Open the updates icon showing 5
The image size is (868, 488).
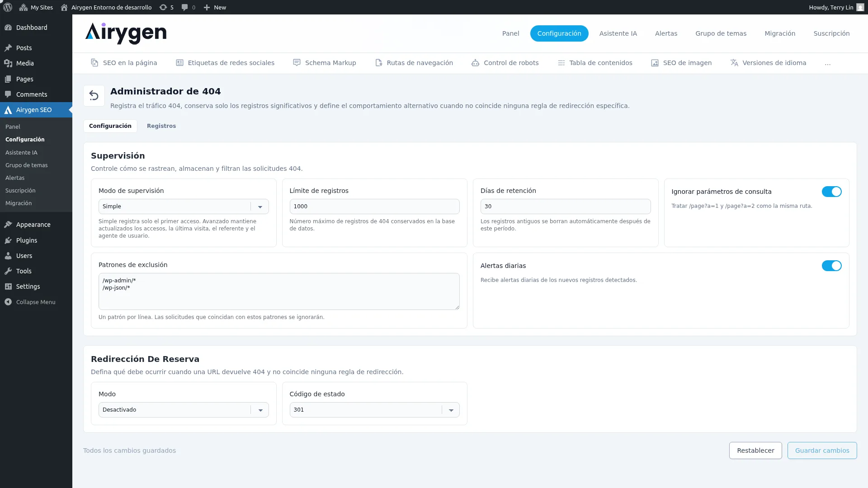163,7
